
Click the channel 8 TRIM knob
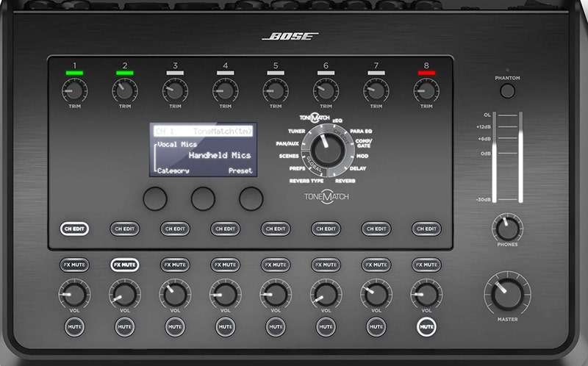tap(426, 90)
